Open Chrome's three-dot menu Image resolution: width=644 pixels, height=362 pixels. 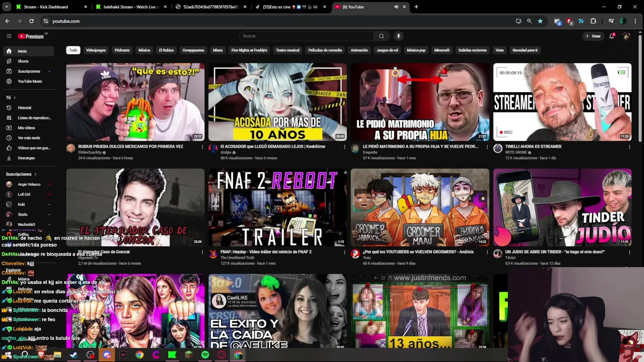click(x=636, y=21)
